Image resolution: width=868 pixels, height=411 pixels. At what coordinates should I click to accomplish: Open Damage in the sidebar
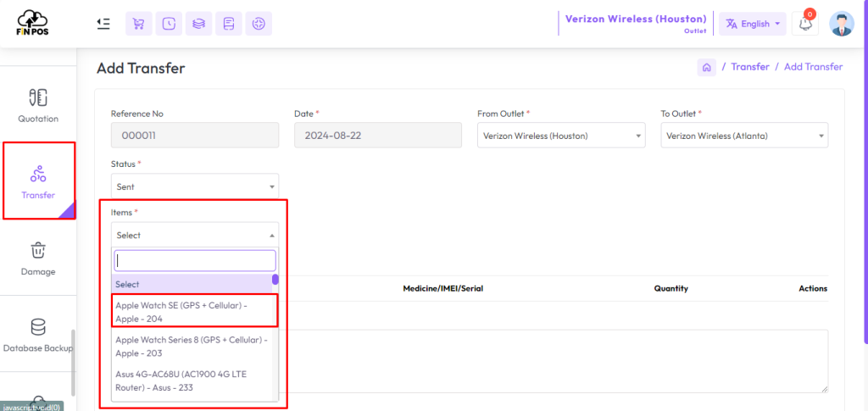click(38, 258)
